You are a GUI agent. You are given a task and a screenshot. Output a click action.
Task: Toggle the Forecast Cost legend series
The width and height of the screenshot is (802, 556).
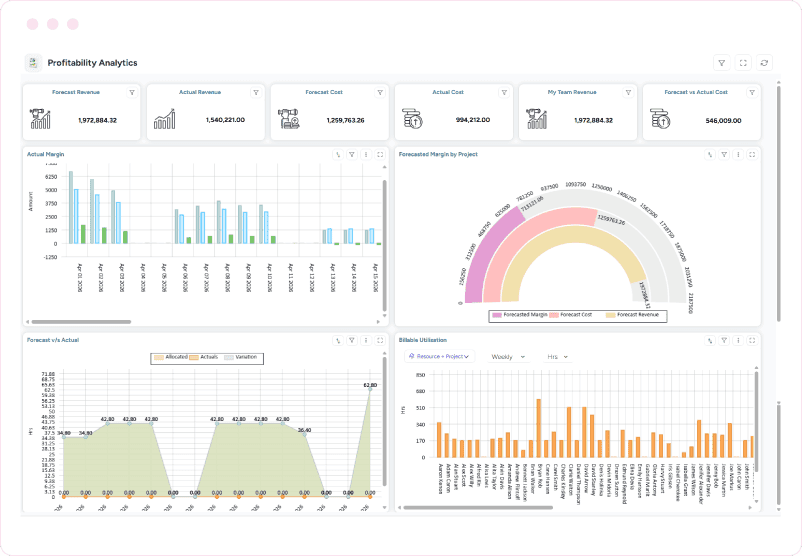[570, 315]
